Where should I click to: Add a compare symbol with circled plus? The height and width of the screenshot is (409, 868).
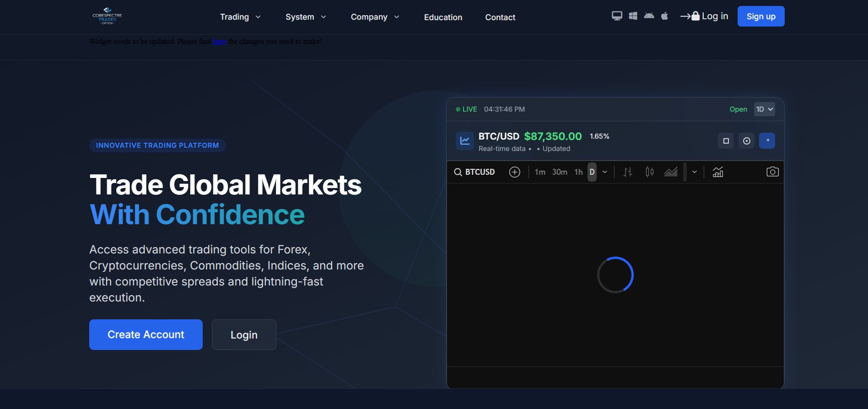point(515,172)
